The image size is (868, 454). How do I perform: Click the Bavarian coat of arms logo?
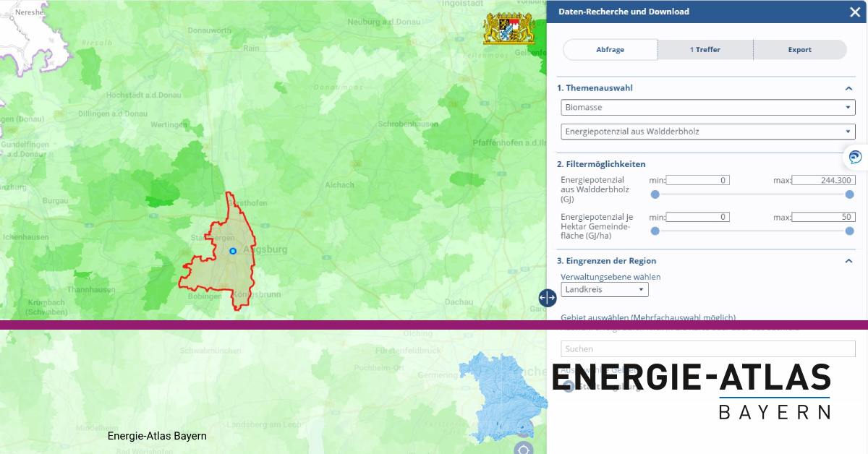pos(509,29)
